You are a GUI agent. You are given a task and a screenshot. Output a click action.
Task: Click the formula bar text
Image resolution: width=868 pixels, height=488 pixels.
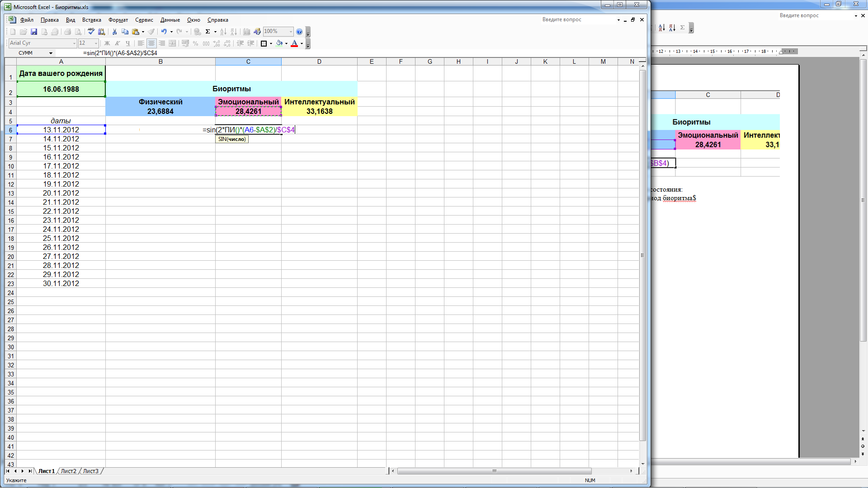click(x=120, y=53)
